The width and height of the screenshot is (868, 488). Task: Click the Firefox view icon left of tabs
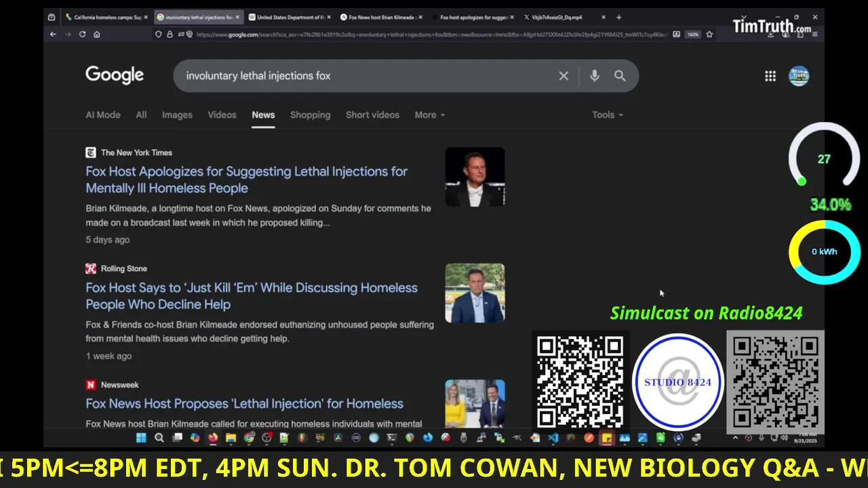click(52, 17)
